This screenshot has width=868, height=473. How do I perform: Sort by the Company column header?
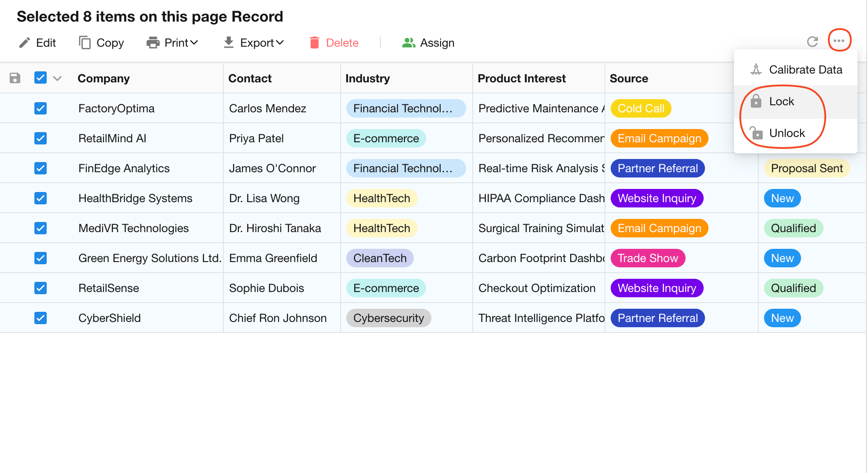coord(104,78)
